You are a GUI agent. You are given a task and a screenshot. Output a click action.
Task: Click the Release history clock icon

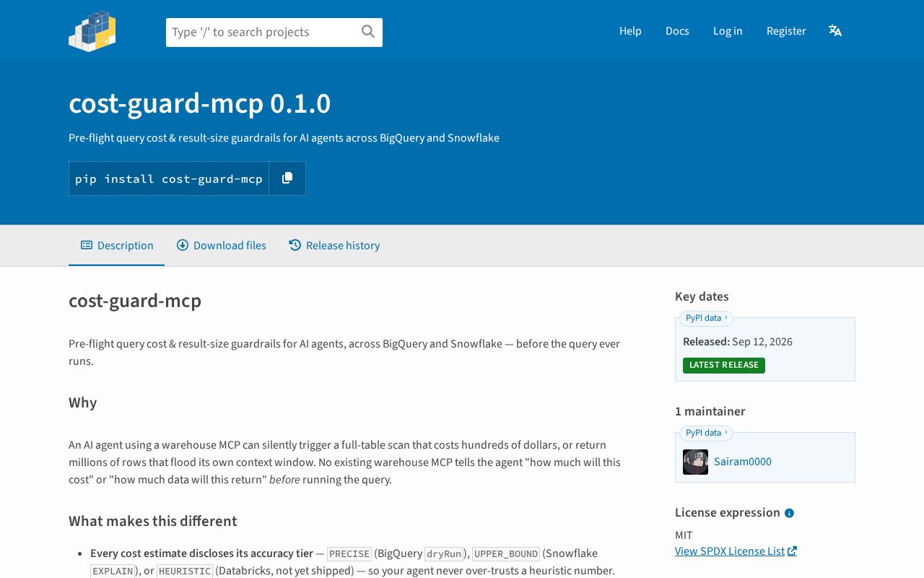(x=295, y=245)
